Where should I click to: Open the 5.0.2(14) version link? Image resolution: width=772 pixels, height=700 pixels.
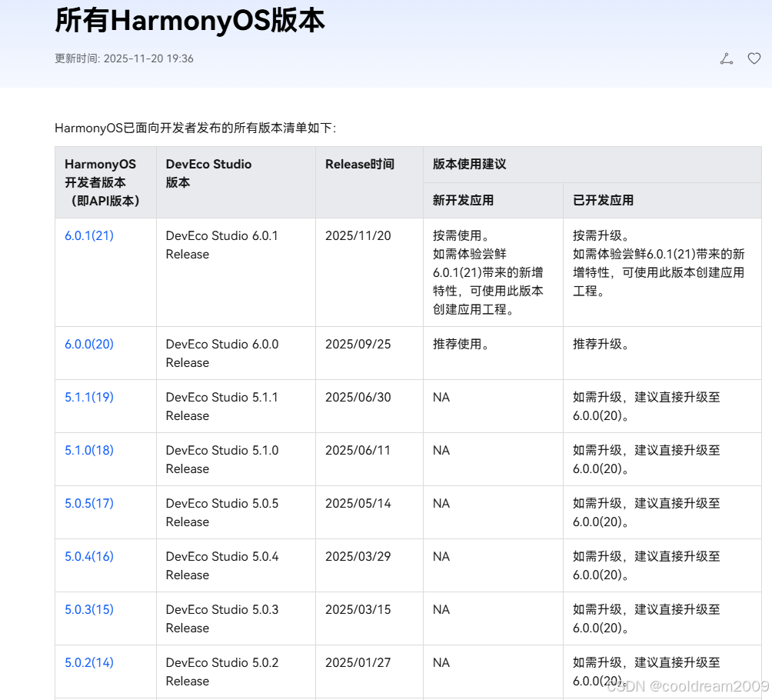[x=89, y=662]
